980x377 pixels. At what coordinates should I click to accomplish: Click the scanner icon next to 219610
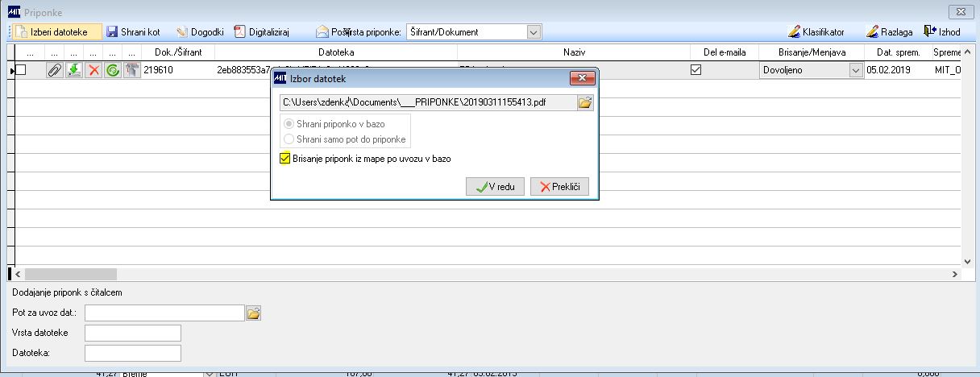pos(132,70)
